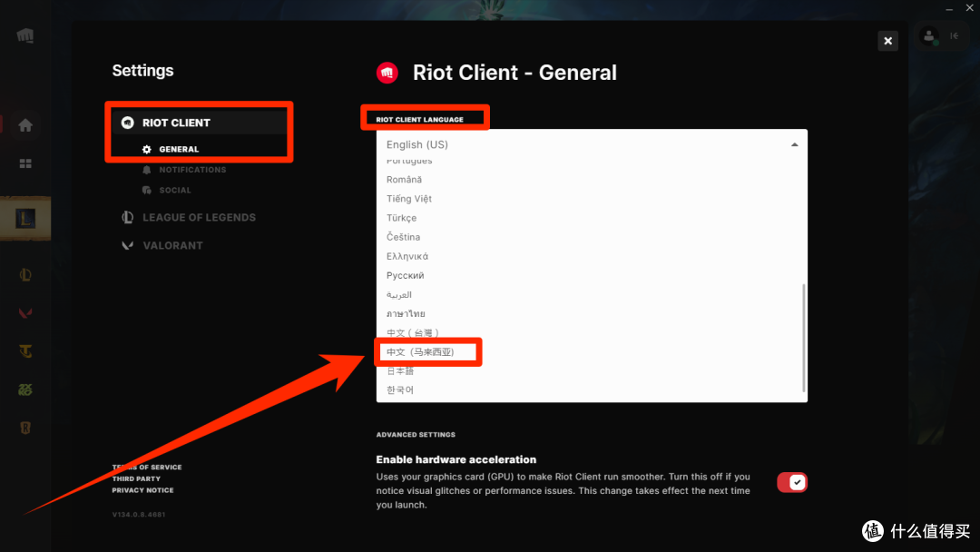This screenshot has height=552, width=980.
Task: Click the Valorant settings logo icon
Action: (x=128, y=246)
